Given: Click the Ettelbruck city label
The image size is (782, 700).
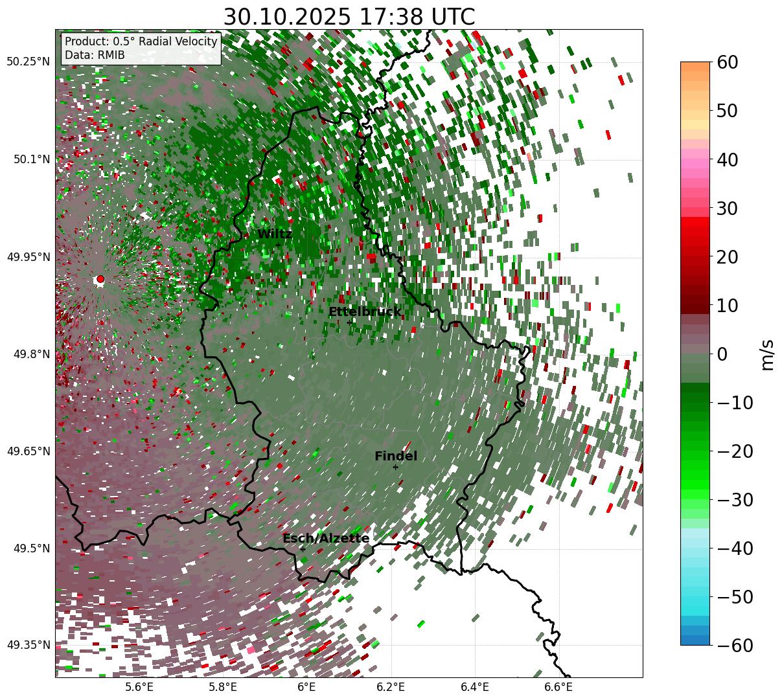Looking at the screenshot, I should coord(365,312).
